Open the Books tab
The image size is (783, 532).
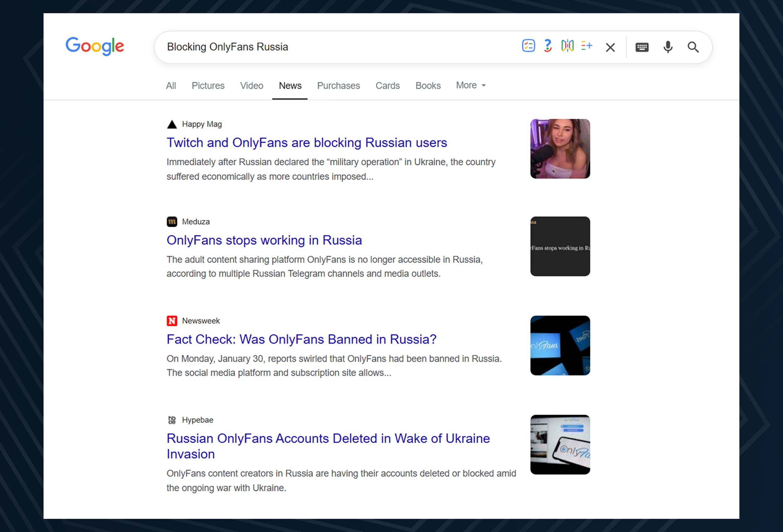click(x=428, y=85)
